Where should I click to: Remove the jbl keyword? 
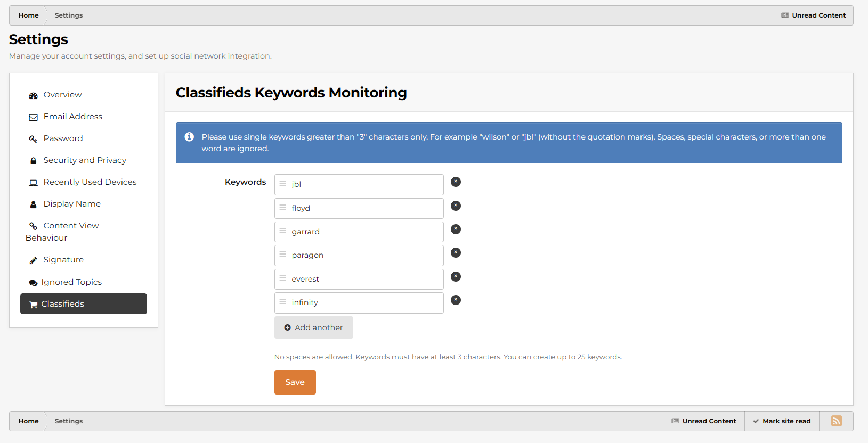(456, 182)
